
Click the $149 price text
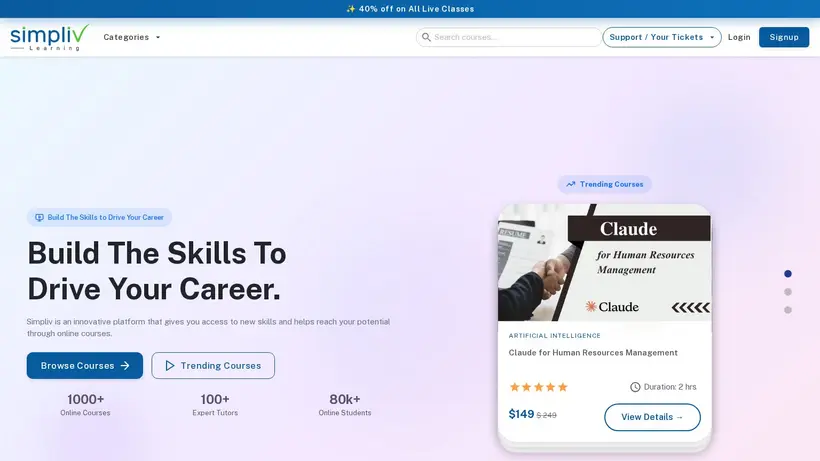tap(521, 414)
